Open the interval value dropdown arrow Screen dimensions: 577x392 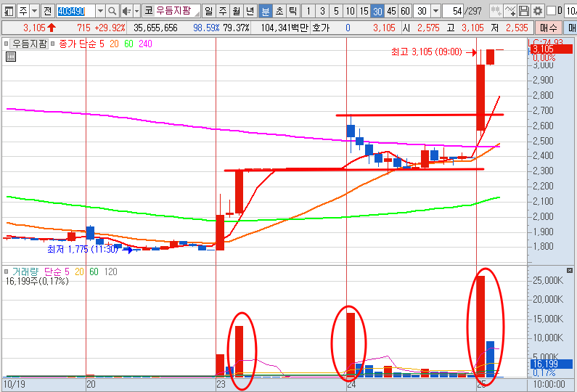tap(435, 11)
